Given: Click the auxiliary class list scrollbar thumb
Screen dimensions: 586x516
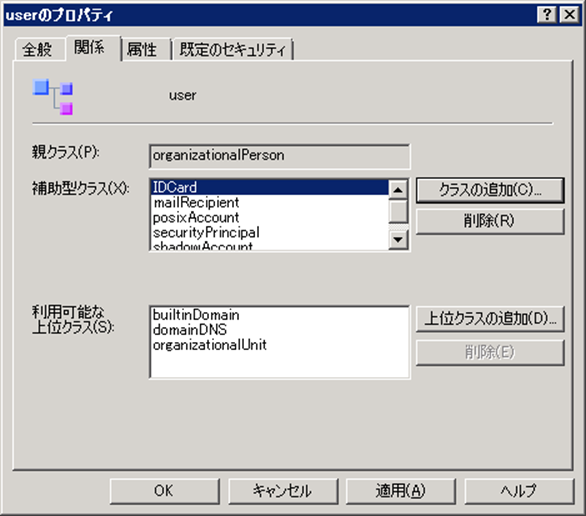Looking at the screenshot, I should (x=398, y=211).
